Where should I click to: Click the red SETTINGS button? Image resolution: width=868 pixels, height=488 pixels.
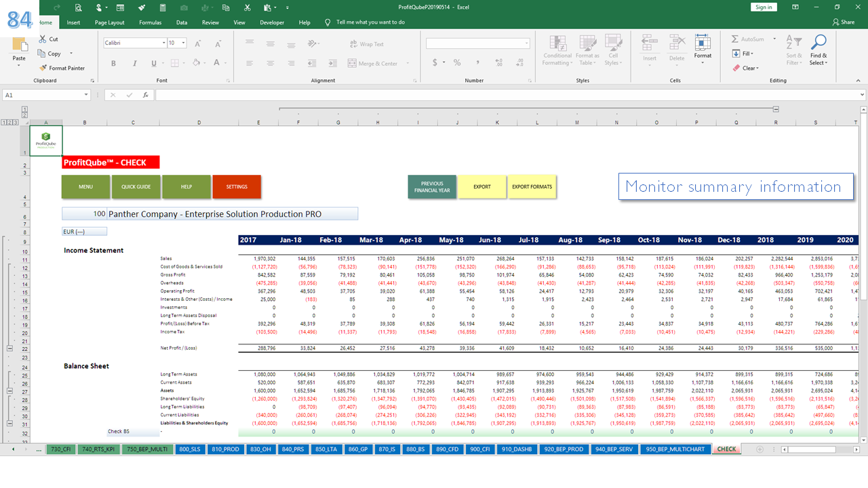pyautogui.click(x=237, y=187)
